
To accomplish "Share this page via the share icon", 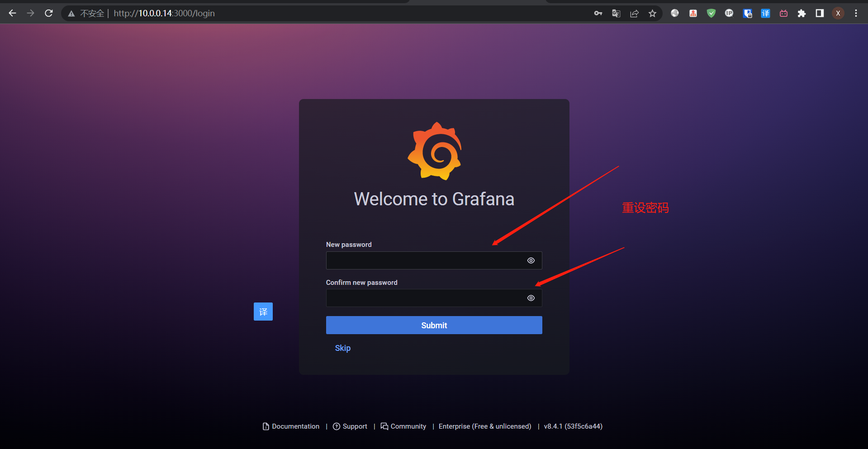I will pos(634,13).
